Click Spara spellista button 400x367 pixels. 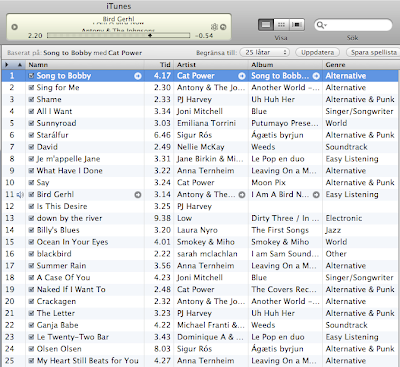373,52
